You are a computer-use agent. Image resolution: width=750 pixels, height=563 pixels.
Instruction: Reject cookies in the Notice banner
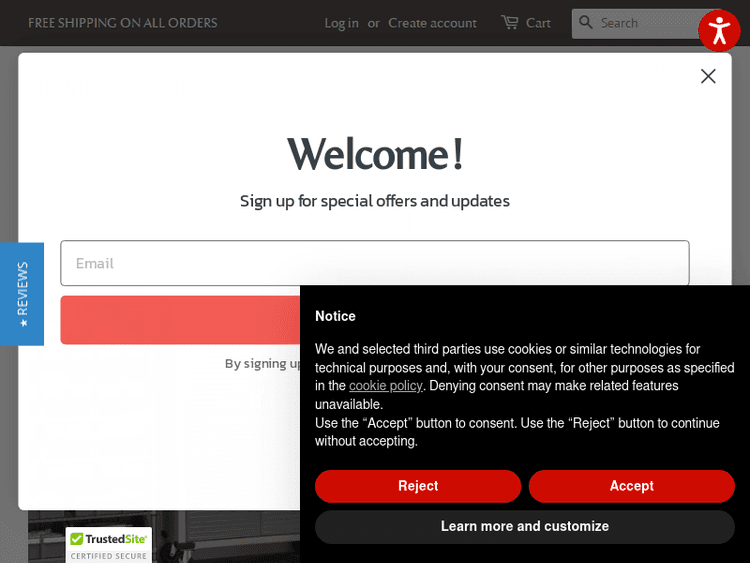point(418,486)
